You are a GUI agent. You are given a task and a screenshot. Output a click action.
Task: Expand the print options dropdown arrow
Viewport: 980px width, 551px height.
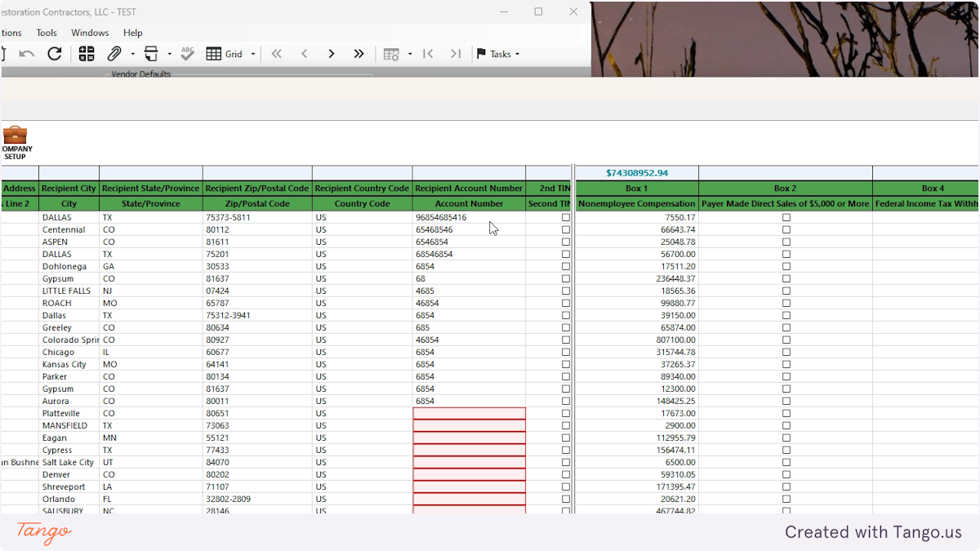pyautogui.click(x=169, y=55)
